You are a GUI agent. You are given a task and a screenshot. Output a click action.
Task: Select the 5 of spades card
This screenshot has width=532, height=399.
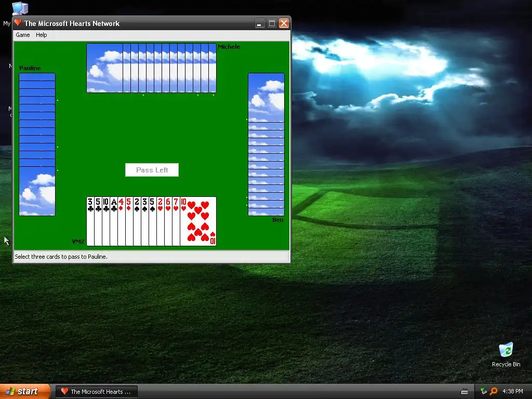[x=153, y=221]
